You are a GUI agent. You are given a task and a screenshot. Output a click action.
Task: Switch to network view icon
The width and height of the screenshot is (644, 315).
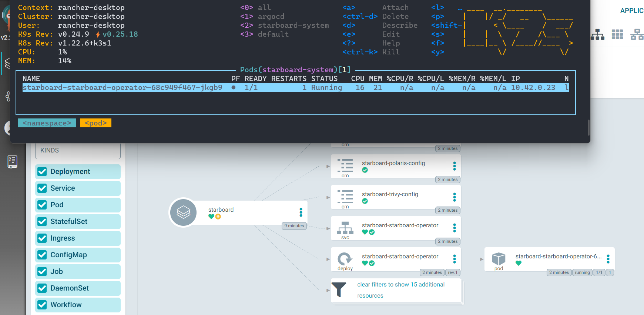pos(637,34)
